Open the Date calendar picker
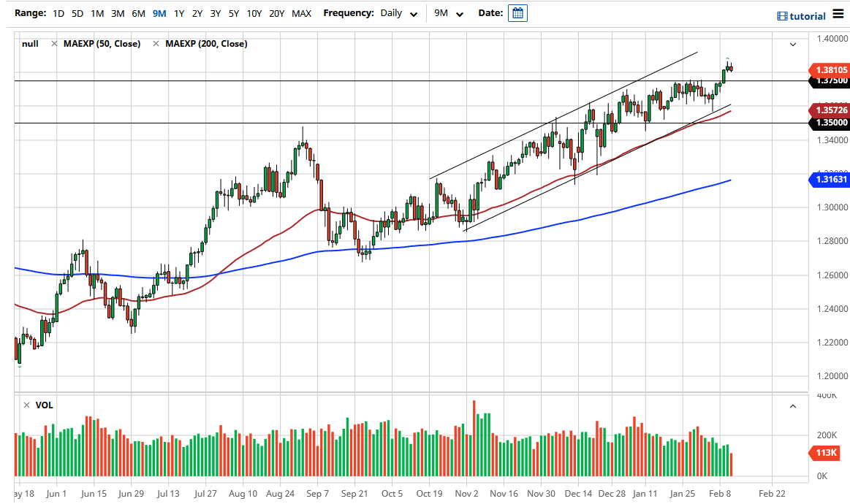This screenshot has width=850, height=504. (517, 12)
